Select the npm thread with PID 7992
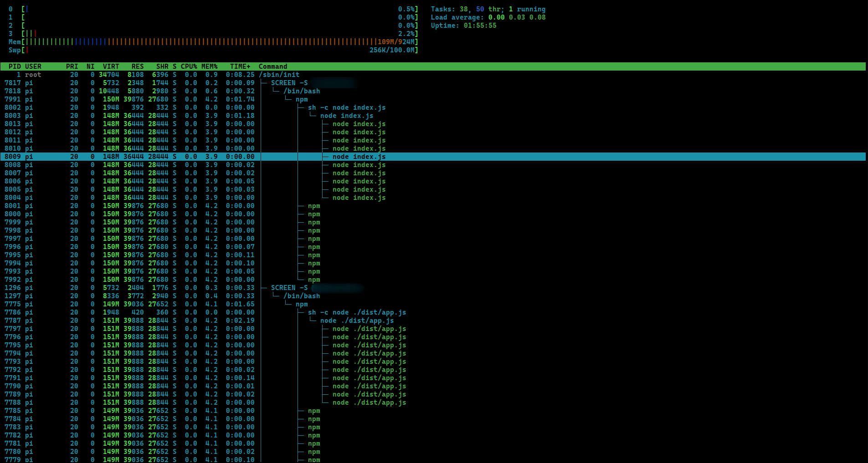The height and width of the screenshot is (463, 868). (433, 280)
